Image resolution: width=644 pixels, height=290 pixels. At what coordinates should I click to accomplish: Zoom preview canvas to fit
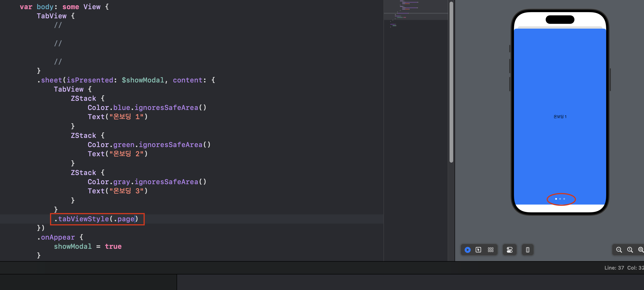tap(641, 250)
